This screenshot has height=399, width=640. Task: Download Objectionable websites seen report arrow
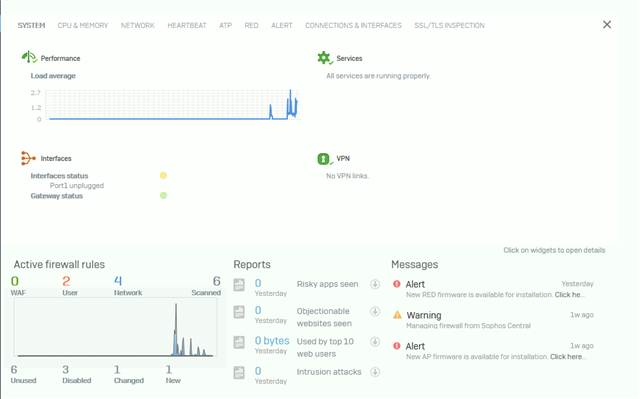coord(375,311)
